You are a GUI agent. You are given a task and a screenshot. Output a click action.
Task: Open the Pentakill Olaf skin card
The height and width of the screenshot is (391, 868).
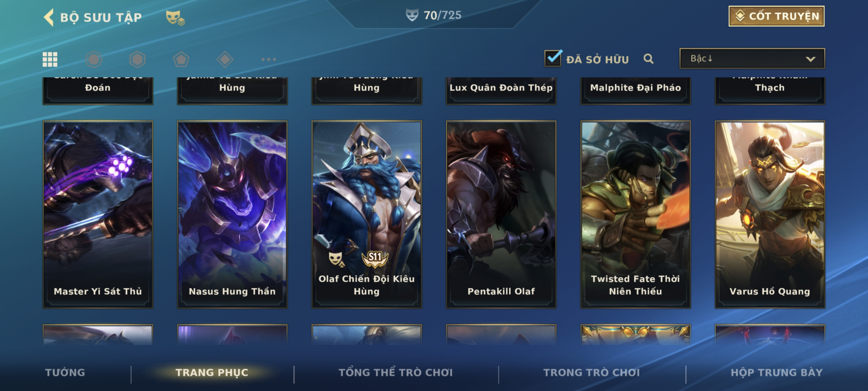[501, 214]
